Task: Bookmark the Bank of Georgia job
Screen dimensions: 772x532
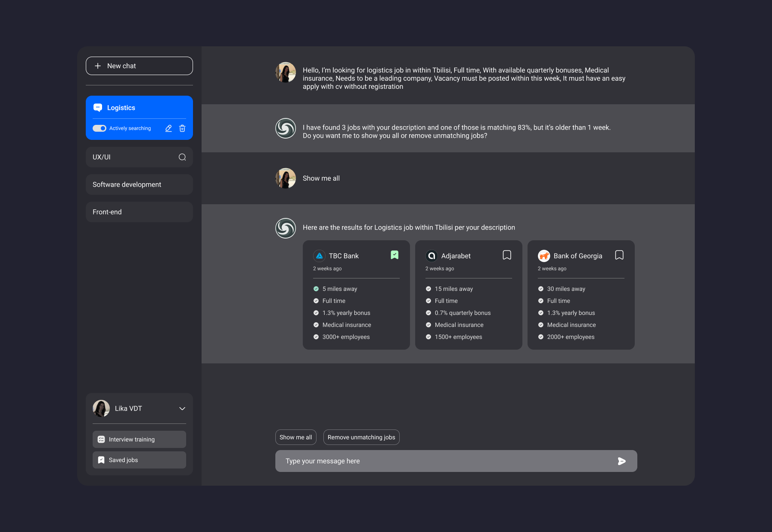Action: tap(619, 255)
